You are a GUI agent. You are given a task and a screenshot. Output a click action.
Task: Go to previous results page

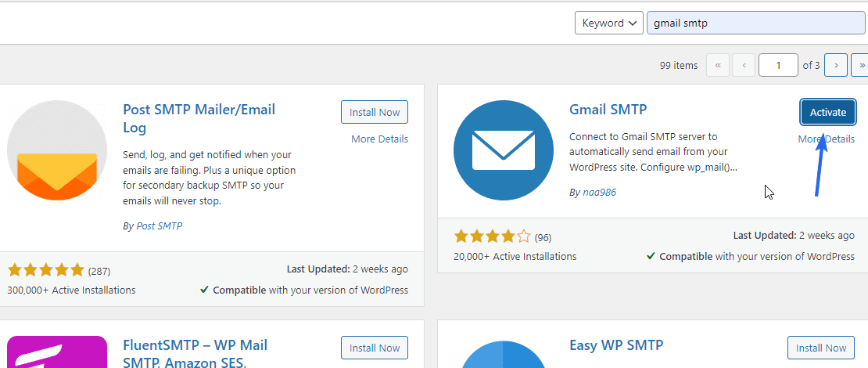(744, 66)
